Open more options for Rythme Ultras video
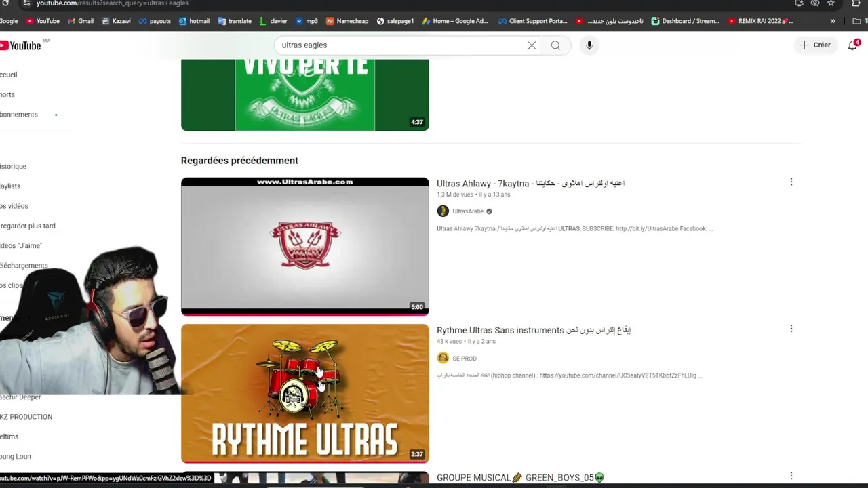 coord(791,329)
